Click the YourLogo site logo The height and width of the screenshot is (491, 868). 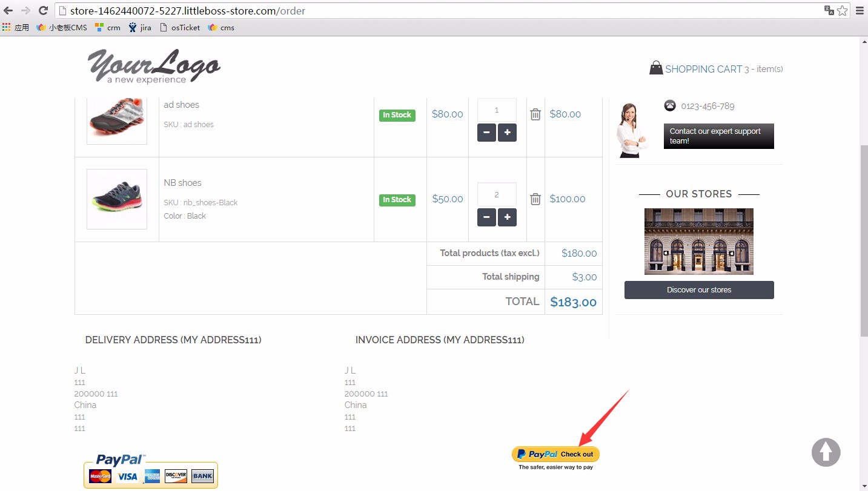coord(154,65)
